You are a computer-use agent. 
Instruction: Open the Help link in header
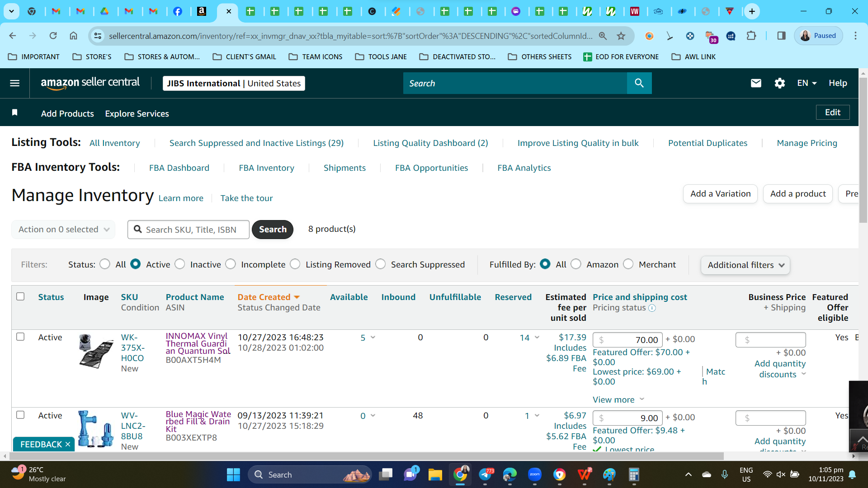pyautogui.click(x=838, y=83)
